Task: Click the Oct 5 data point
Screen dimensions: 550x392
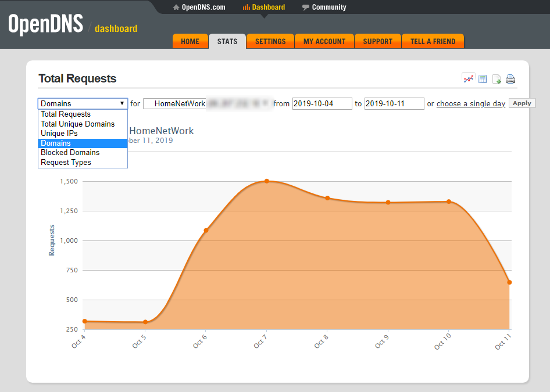Action: (145, 322)
